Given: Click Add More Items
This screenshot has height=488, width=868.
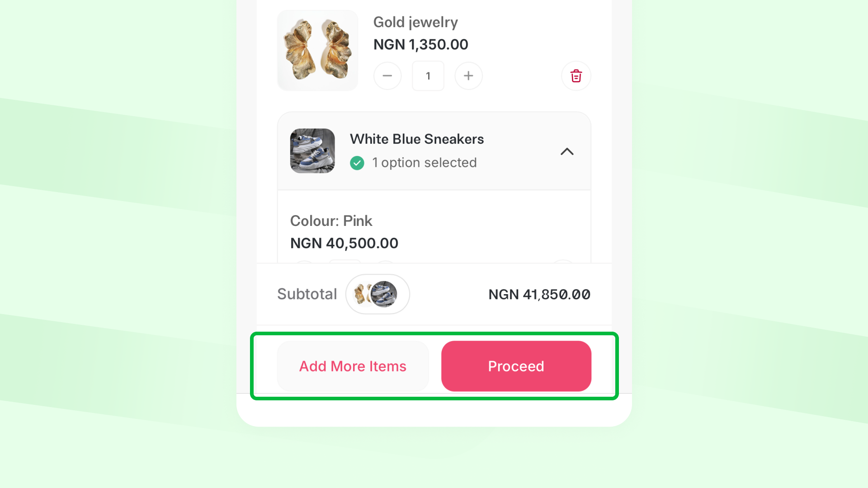Looking at the screenshot, I should point(353,366).
